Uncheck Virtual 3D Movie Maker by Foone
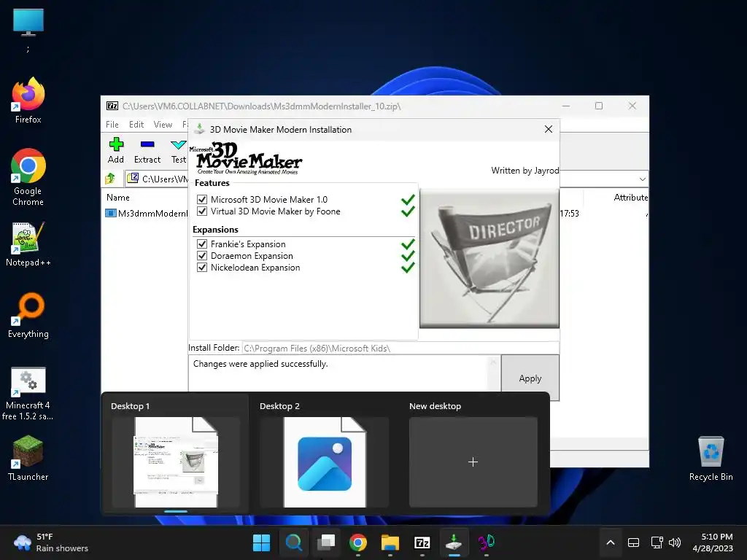The image size is (747, 560). (202, 211)
